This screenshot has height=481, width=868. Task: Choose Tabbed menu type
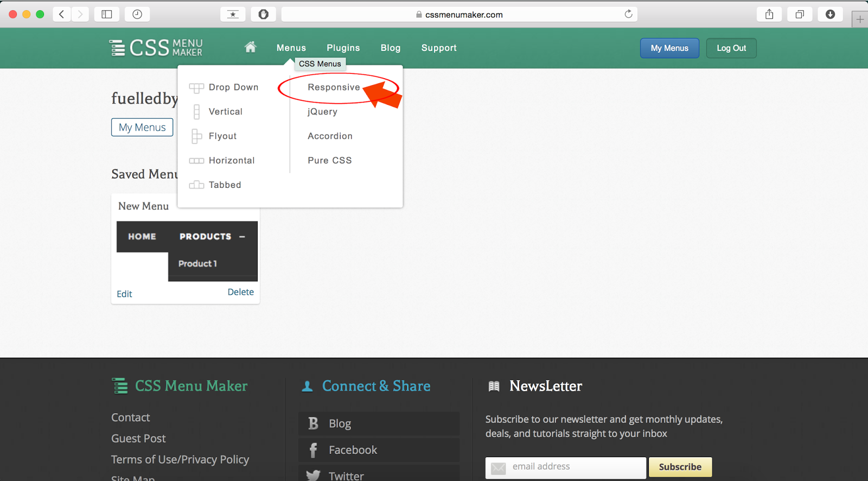click(x=225, y=185)
